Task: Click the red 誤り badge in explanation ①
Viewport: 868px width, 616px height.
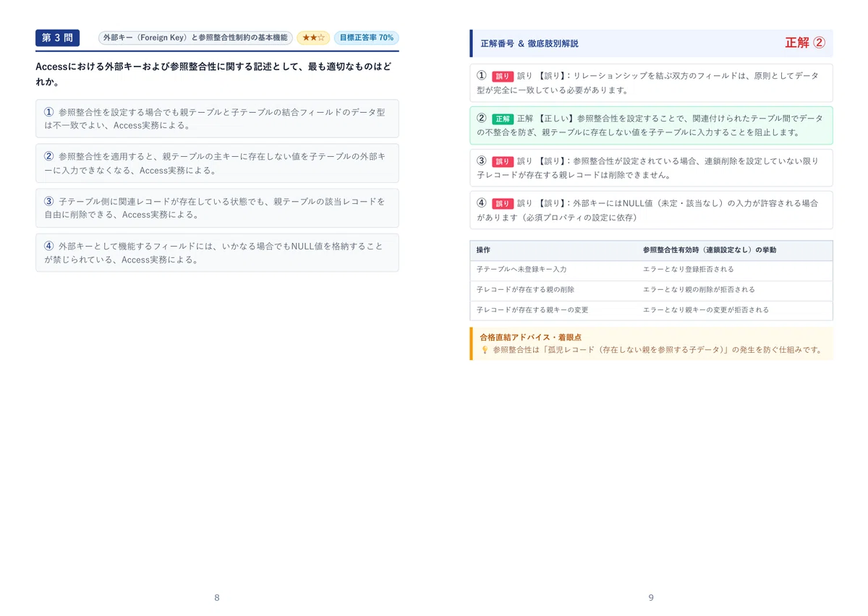Action: point(502,77)
